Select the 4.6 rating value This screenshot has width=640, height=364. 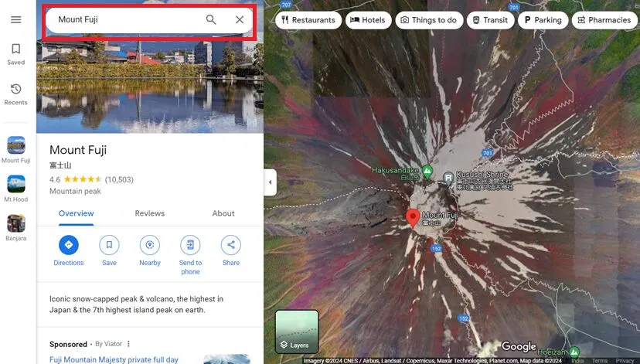tap(55, 179)
